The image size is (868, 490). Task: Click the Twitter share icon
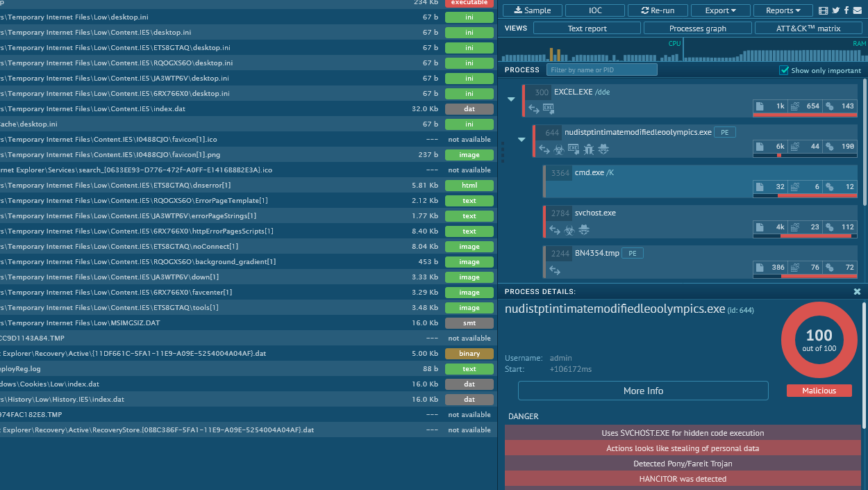835,10
